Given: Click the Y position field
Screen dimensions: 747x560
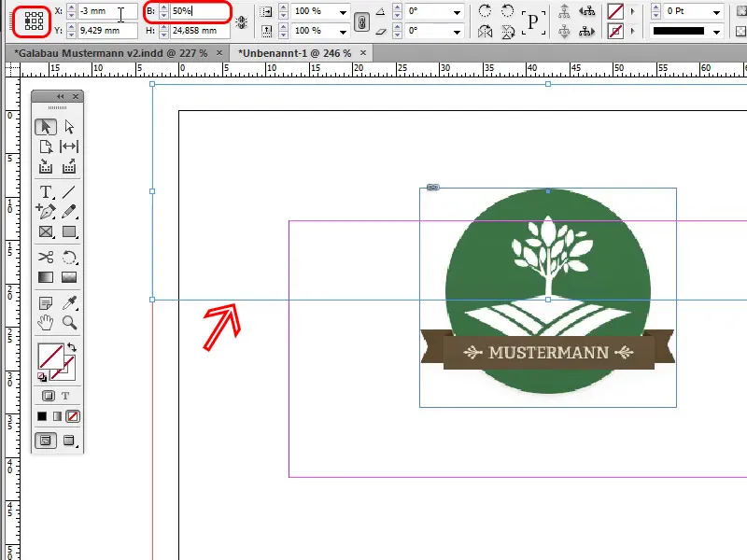Looking at the screenshot, I should (107, 31).
